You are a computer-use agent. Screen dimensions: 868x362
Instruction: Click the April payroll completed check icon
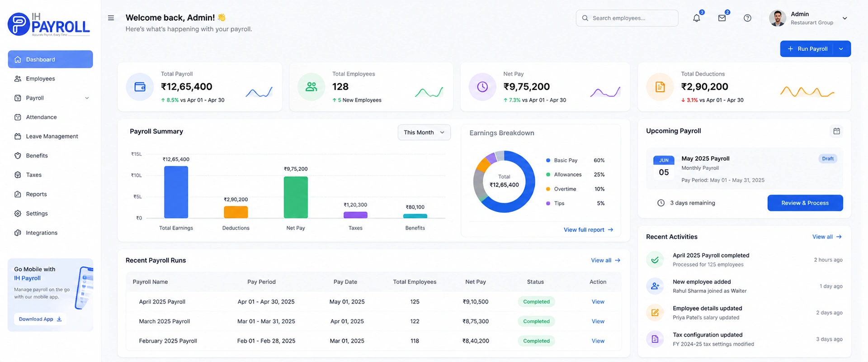click(x=655, y=260)
